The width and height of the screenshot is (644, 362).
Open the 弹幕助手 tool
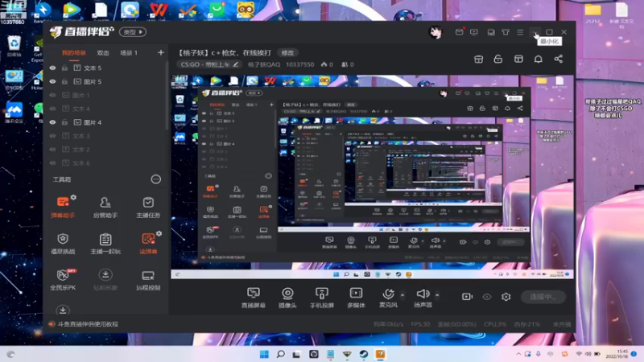(x=63, y=207)
